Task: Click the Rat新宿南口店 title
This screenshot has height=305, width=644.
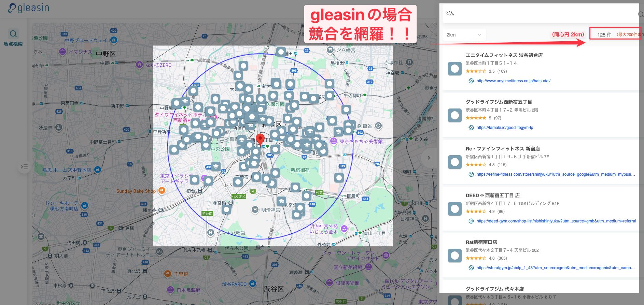Action: (481, 242)
